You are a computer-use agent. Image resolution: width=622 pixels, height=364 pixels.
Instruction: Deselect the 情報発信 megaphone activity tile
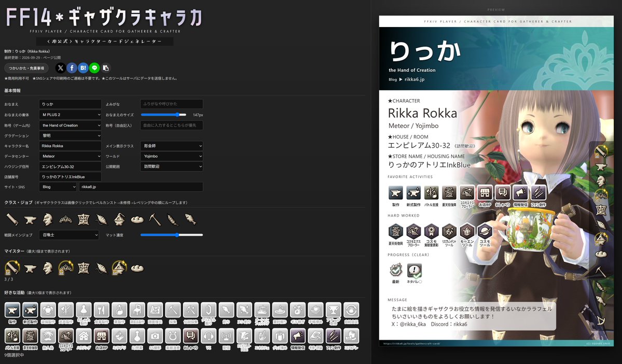[298, 339]
